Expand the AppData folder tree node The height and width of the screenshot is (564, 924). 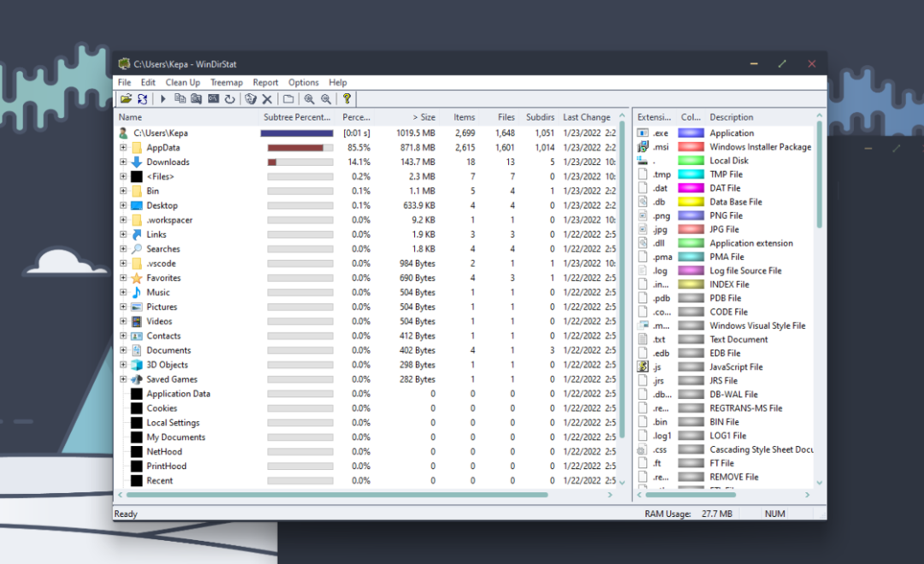tap(123, 148)
